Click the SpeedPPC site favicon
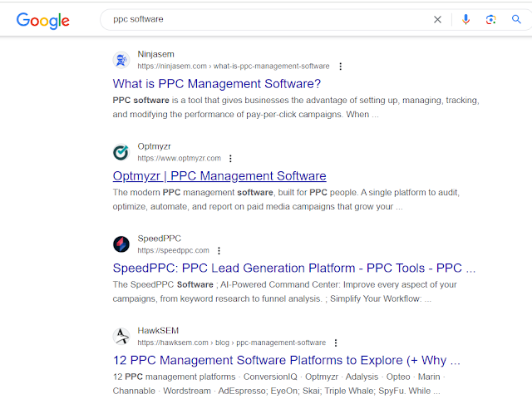Viewport: 532px width, 409px height. click(x=121, y=244)
